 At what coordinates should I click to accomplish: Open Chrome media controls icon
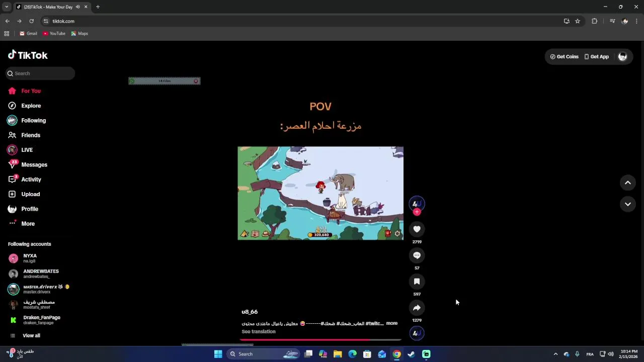tap(612, 21)
